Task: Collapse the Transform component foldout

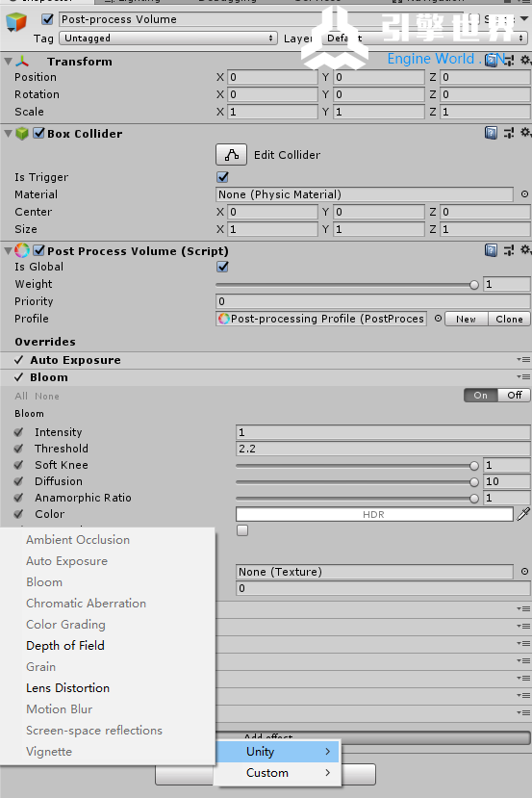Action: (x=8, y=62)
